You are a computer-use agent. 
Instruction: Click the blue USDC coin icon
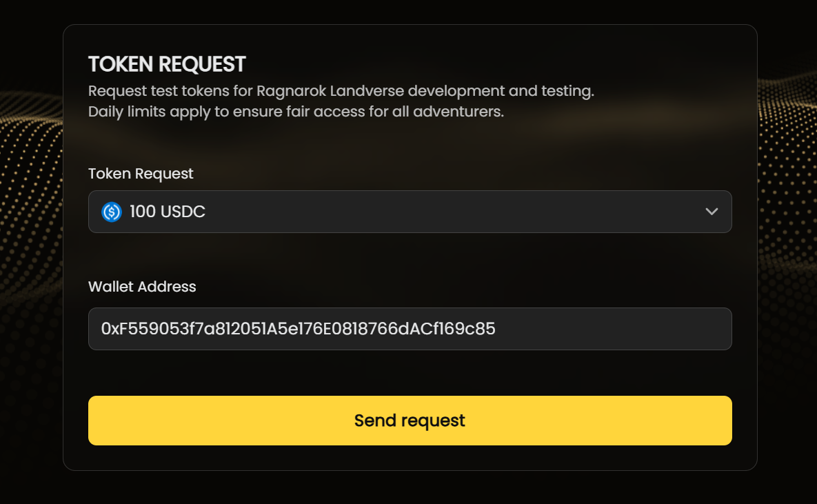tap(112, 212)
